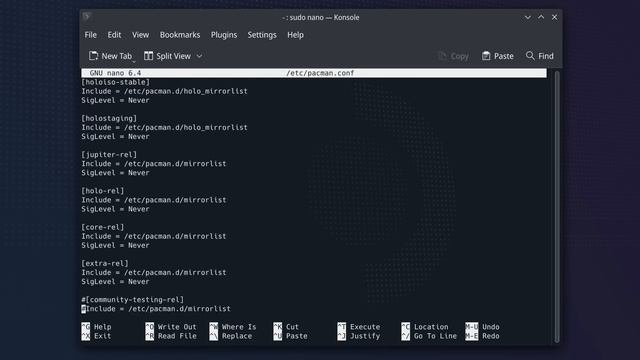Viewport: 640px width, 360px height.
Task: Click the ^T Execute shortcut
Action: 359,327
